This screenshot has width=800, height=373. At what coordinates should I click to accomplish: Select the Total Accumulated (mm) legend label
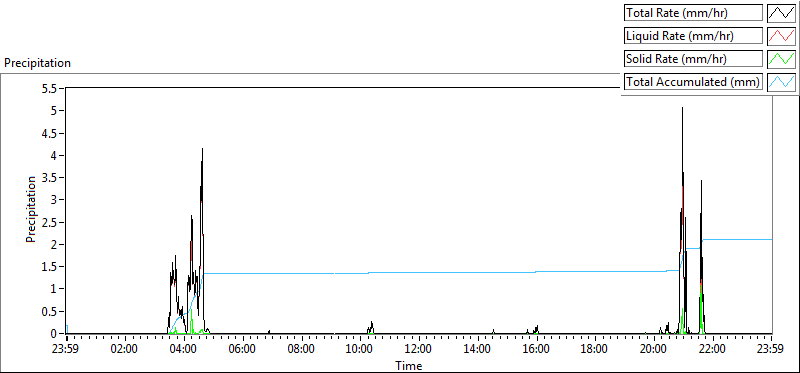pyautogui.click(x=693, y=82)
